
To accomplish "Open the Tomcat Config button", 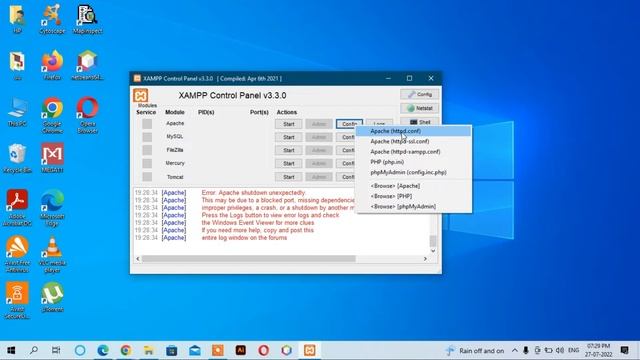I will tap(346, 177).
